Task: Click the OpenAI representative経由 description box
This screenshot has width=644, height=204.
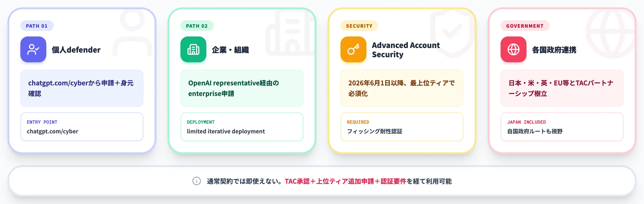Action: point(242,88)
